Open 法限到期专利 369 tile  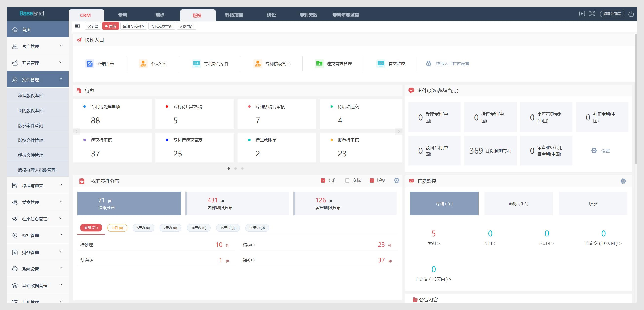490,151
